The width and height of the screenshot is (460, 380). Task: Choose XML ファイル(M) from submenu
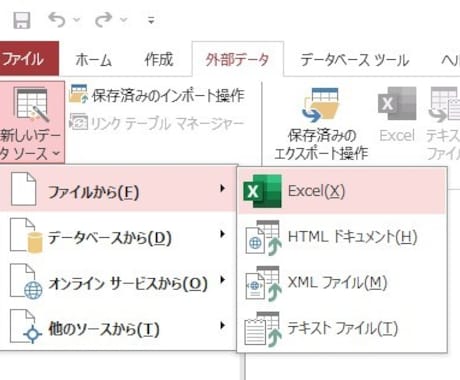[x=342, y=283]
